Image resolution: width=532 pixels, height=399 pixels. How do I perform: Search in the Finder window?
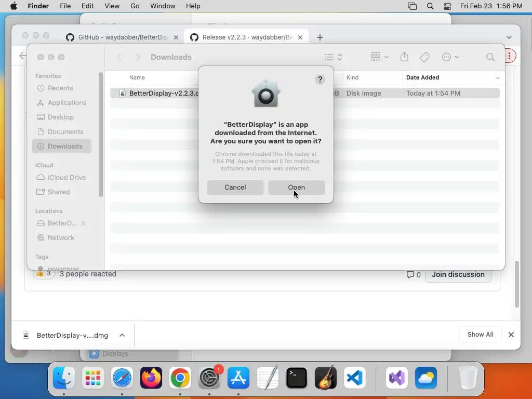pos(490,57)
